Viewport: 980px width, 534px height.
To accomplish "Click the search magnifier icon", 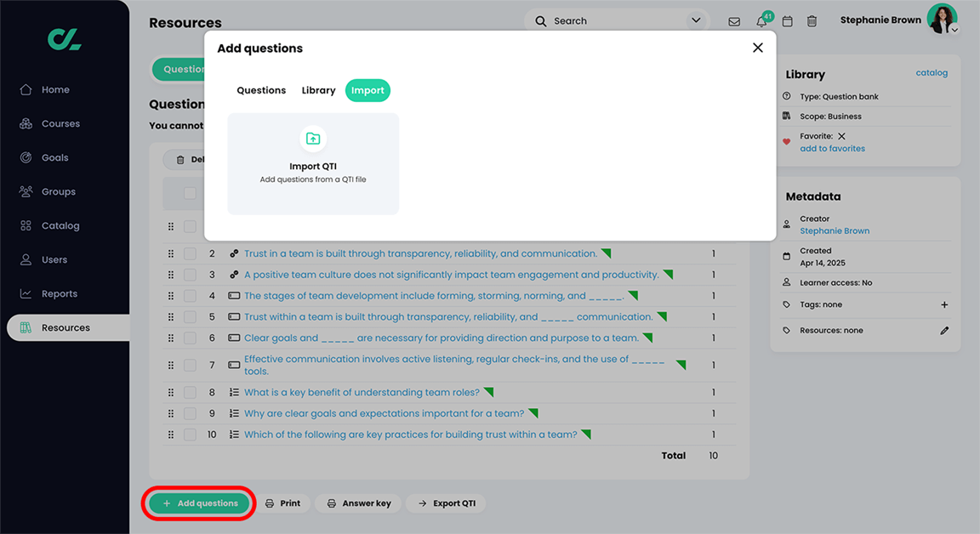I will 541,20.
